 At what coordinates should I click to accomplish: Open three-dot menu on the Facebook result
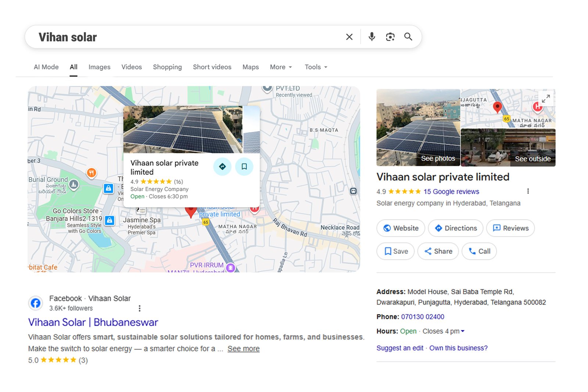[139, 308]
